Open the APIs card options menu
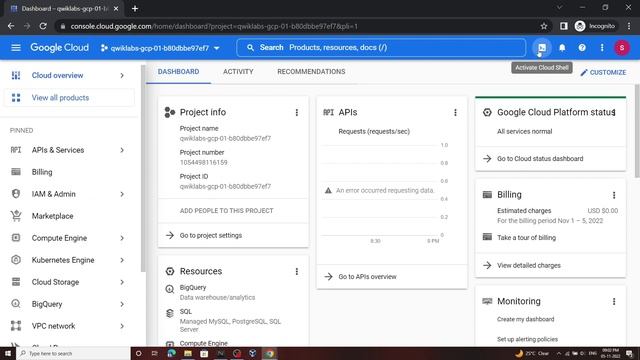640x360 pixels. (x=456, y=113)
